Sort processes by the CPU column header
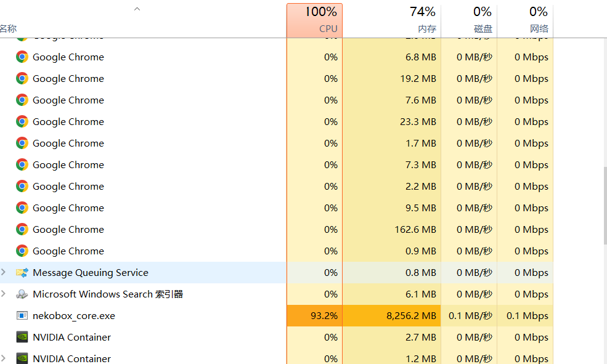 (x=315, y=20)
